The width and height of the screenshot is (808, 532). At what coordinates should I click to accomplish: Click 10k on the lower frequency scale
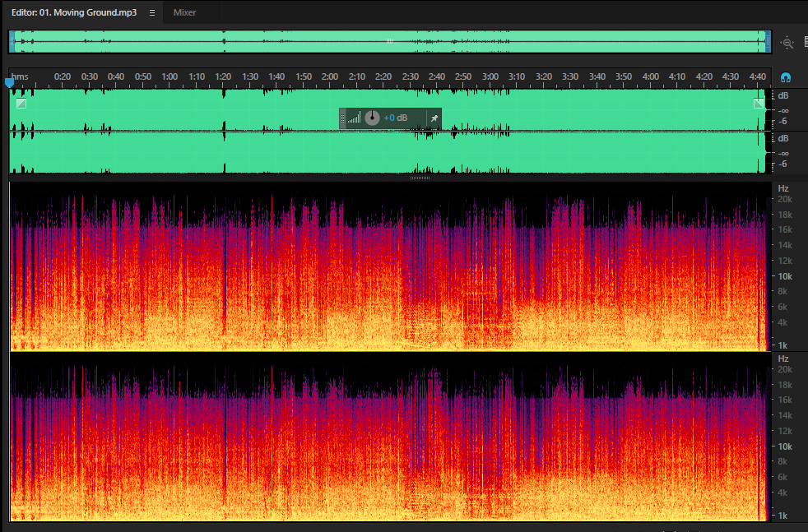(785, 446)
